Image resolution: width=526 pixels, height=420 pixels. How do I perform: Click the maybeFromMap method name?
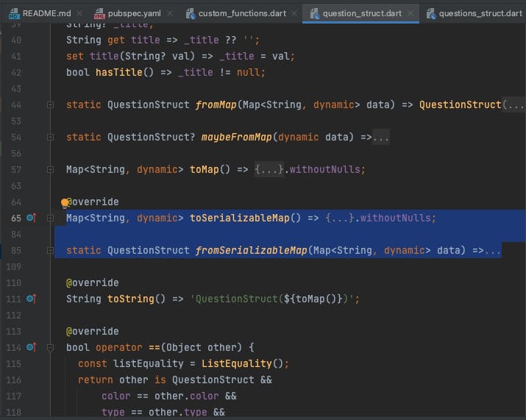pyautogui.click(x=236, y=138)
